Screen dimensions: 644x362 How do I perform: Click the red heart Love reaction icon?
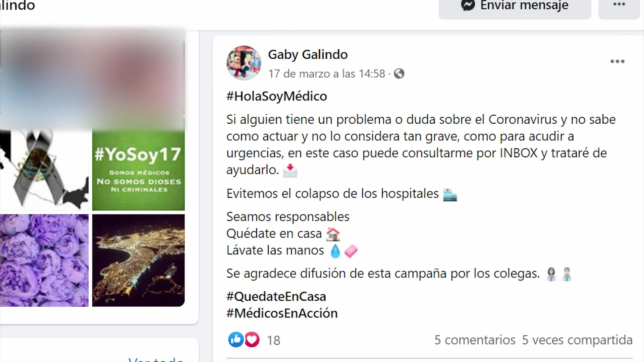(252, 340)
